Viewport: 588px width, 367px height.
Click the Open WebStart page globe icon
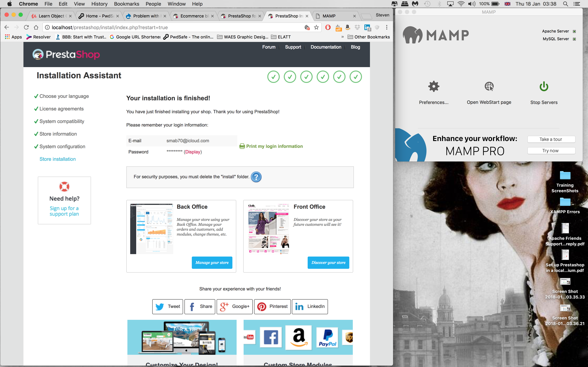(489, 86)
